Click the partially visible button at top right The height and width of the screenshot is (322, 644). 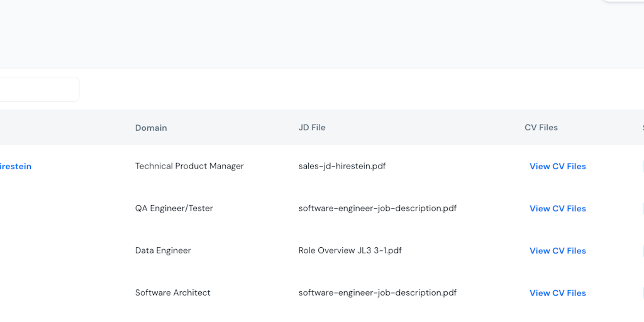pos(623,1)
